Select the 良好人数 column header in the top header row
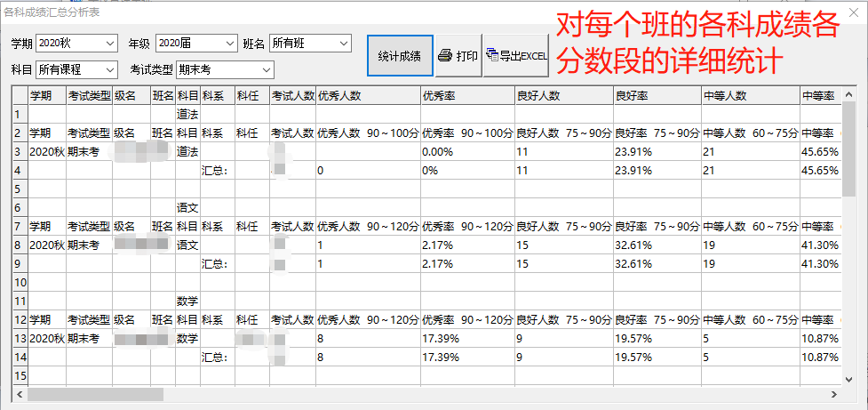 [564, 96]
